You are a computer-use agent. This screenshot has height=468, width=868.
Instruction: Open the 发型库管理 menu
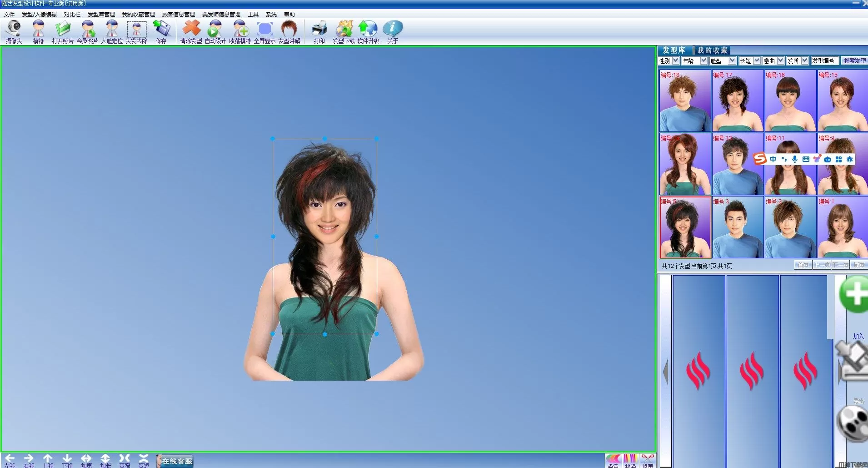coord(101,15)
